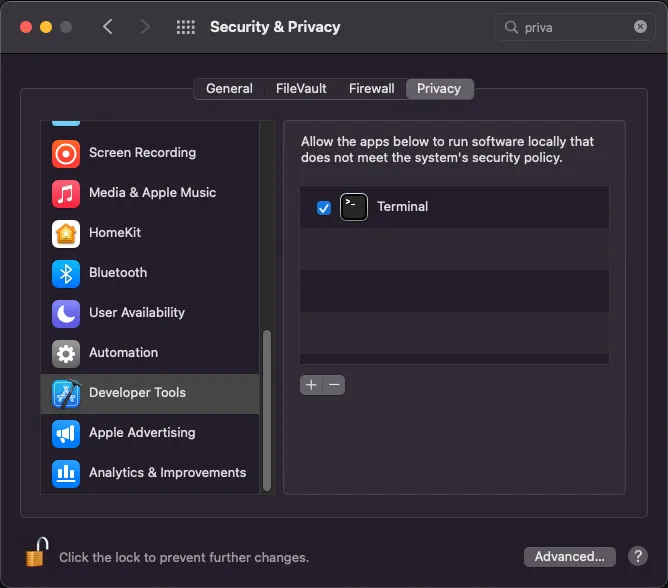This screenshot has width=668, height=588.
Task: Switch to the General tab
Action: pyautogui.click(x=229, y=89)
